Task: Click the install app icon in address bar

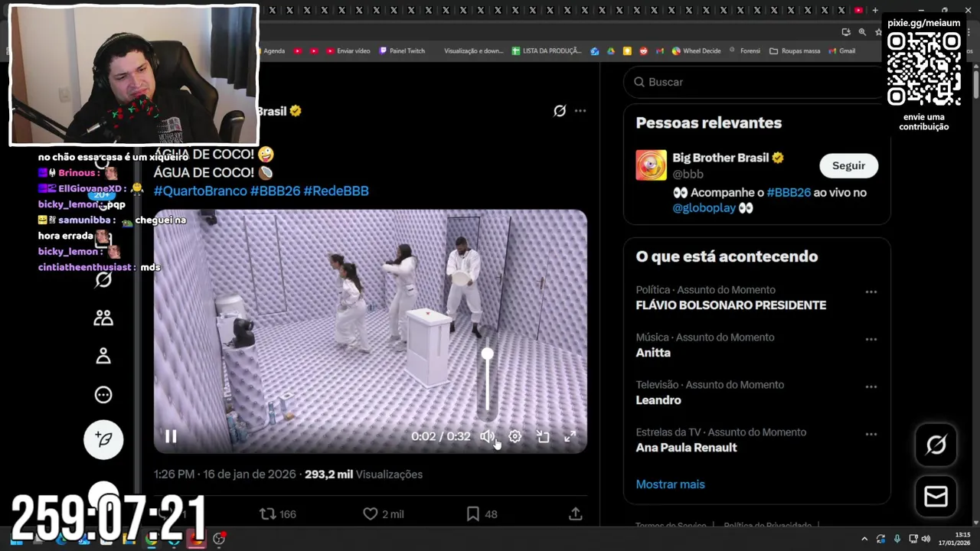Action: pos(845,32)
